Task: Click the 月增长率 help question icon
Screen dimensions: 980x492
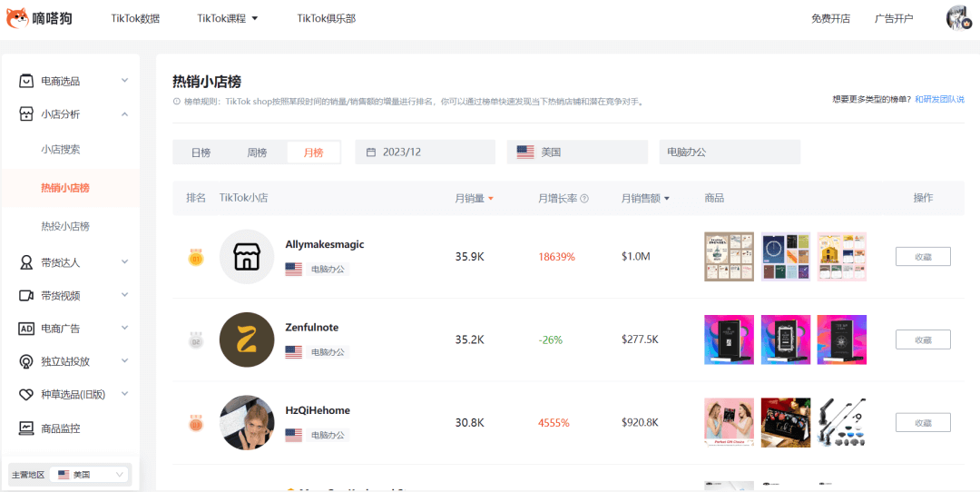Action: pyautogui.click(x=584, y=199)
